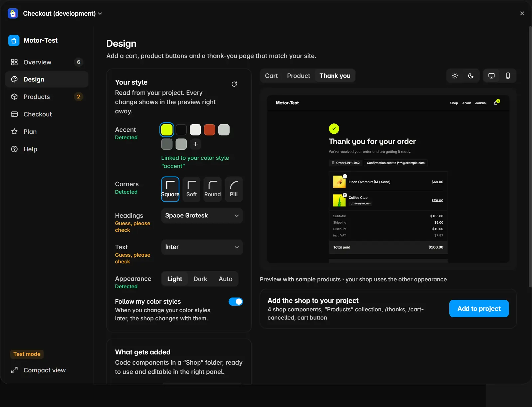532x407 pixels.
Task: Select the lime green accent swatch
Action: pos(167,130)
